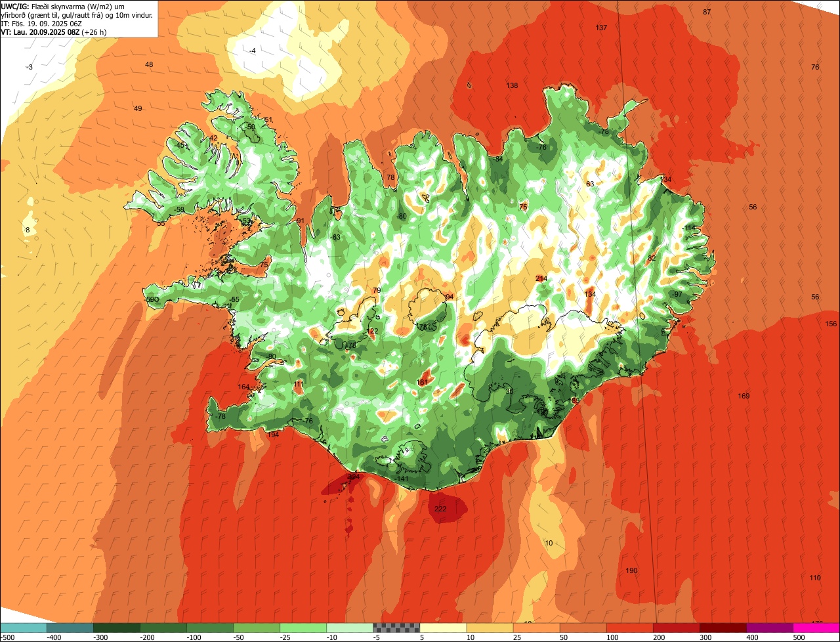Click the map value "138"

pos(512,86)
